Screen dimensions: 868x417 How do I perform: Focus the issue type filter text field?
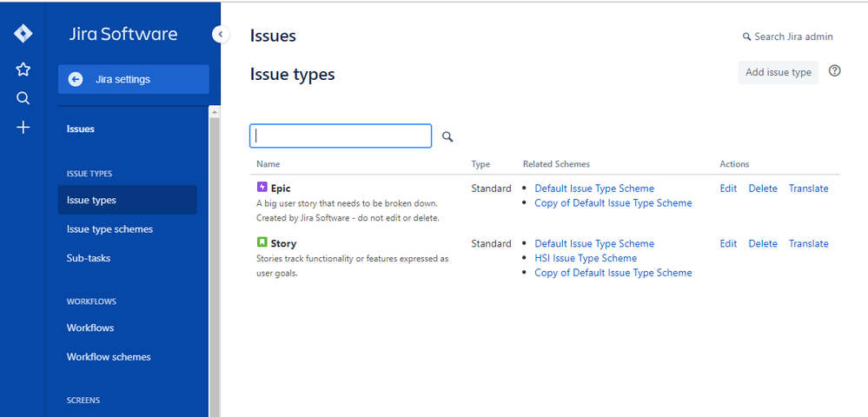[341, 136]
